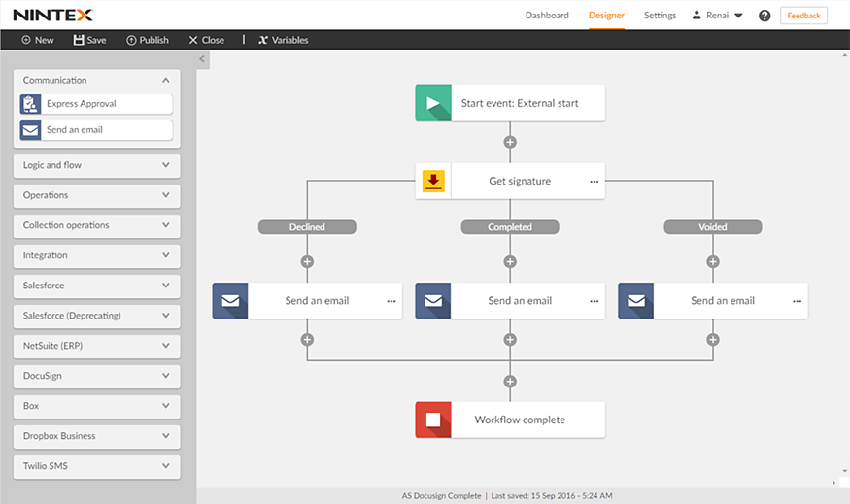Open the Settings tab

tap(660, 16)
